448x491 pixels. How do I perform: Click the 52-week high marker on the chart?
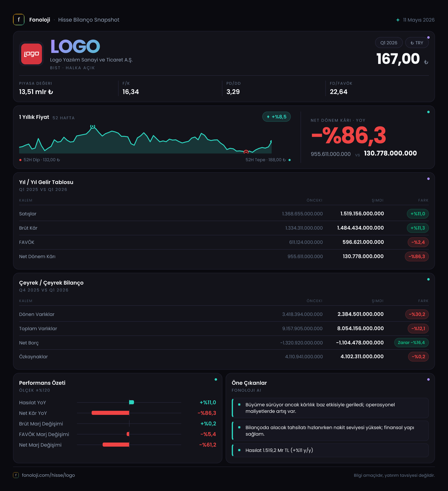93,126
